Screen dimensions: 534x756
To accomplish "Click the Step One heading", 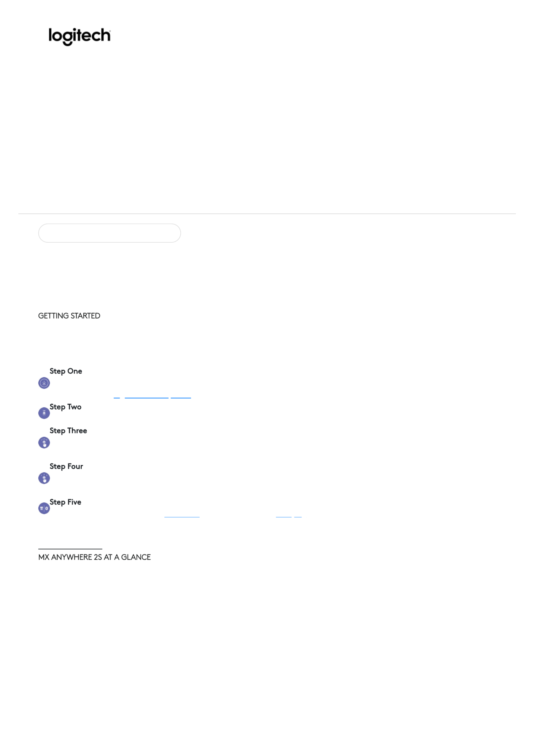I will pos(66,371).
